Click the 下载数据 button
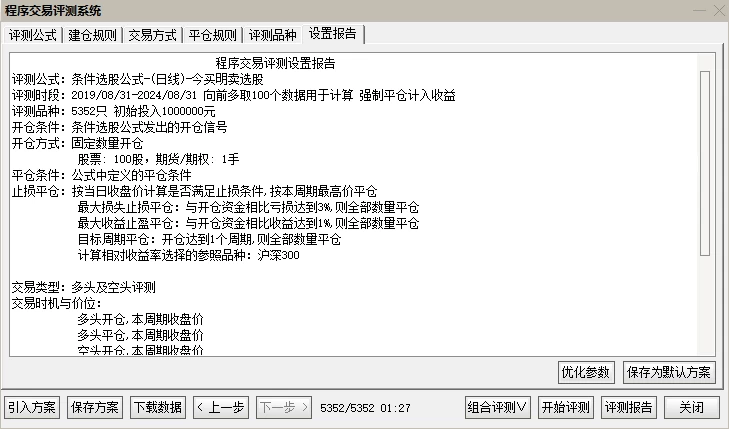729x429 pixels. [158, 408]
